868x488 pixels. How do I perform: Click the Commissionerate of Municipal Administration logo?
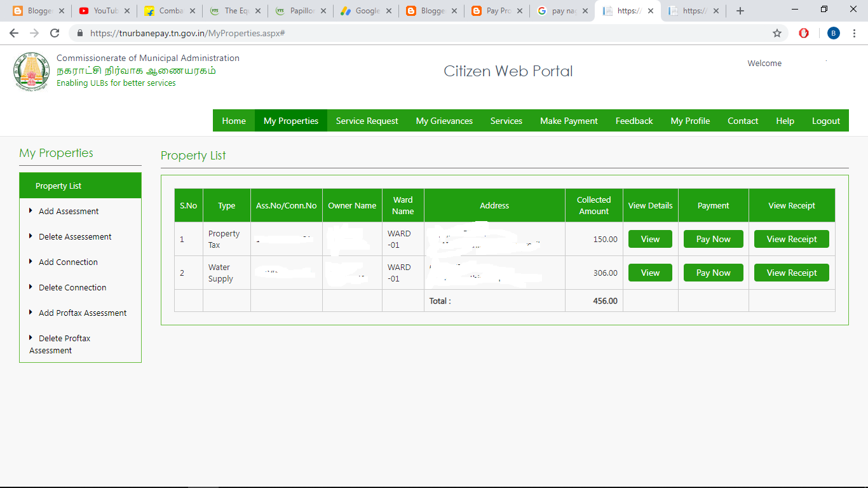[x=30, y=71]
